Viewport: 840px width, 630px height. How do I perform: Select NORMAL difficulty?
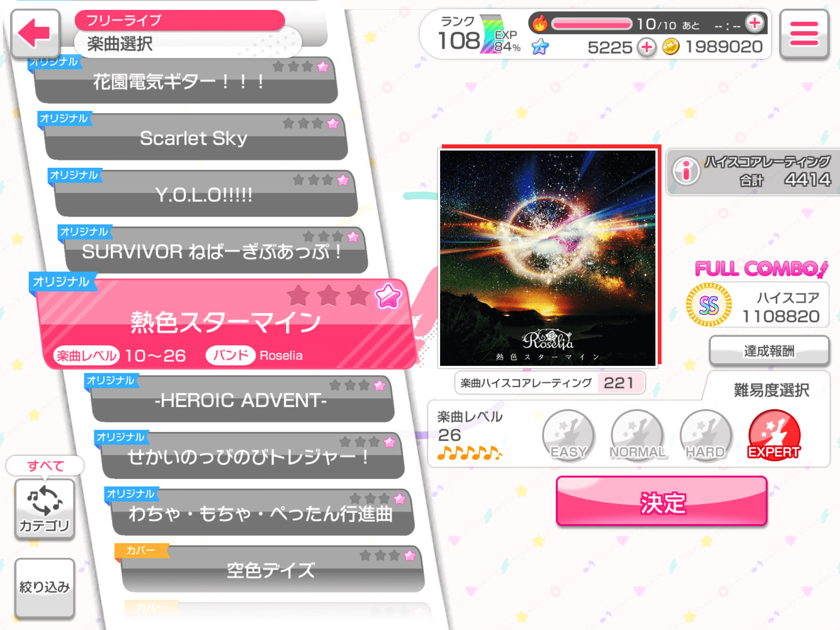pyautogui.click(x=637, y=436)
